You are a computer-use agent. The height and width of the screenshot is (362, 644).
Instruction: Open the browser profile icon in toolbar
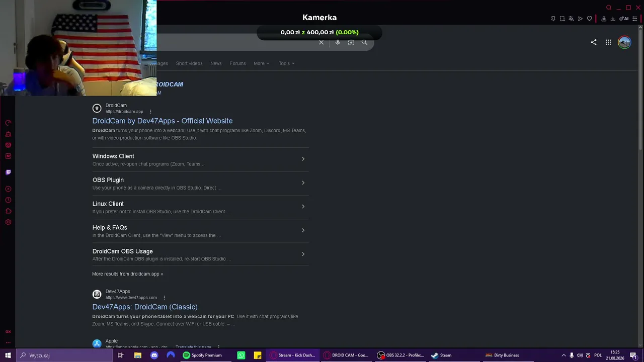604,19
